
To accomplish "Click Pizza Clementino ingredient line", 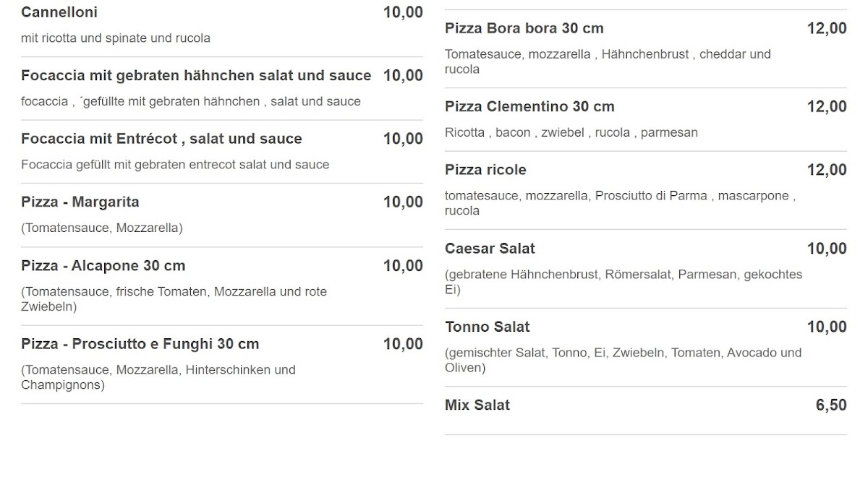I will [571, 133].
